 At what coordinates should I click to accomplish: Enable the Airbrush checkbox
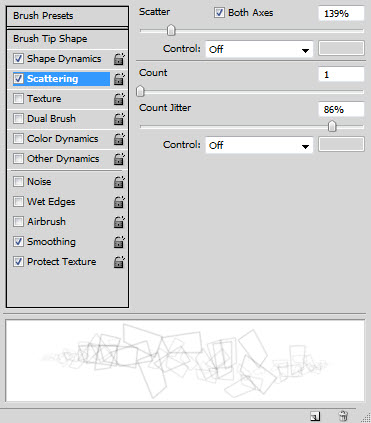tap(18, 222)
